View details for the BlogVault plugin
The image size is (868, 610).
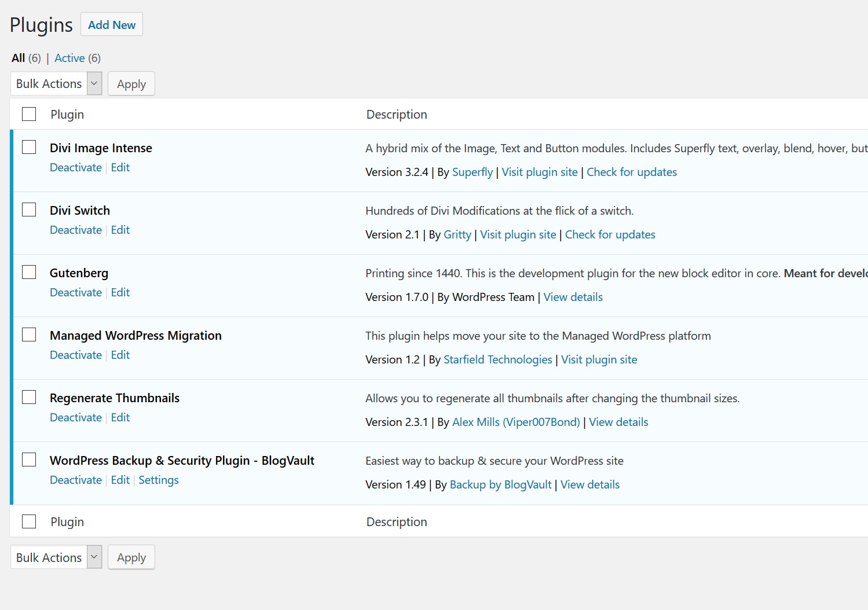coord(590,484)
